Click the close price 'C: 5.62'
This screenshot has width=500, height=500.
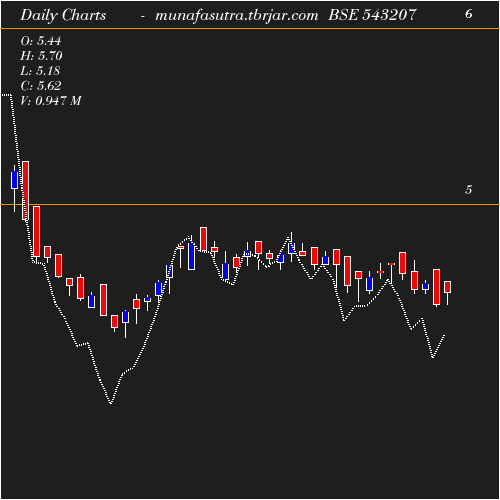pos(41,86)
